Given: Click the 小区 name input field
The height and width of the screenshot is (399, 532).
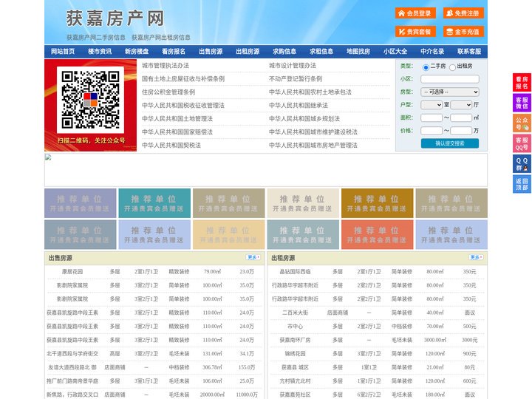Looking at the screenshot, I should coord(450,79).
